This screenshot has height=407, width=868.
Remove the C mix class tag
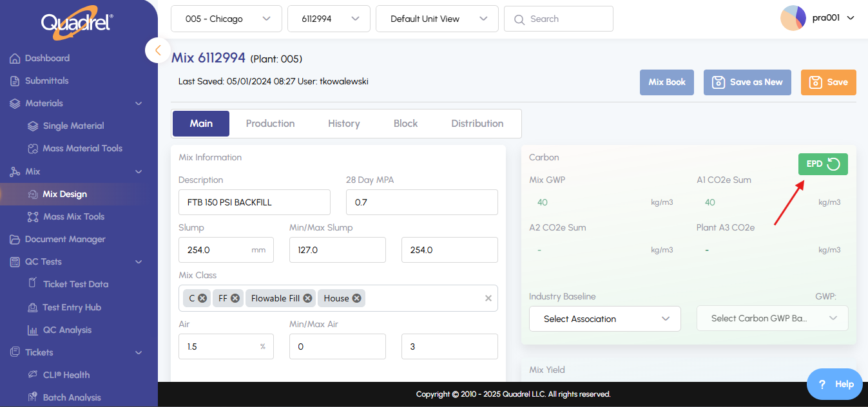(x=202, y=298)
